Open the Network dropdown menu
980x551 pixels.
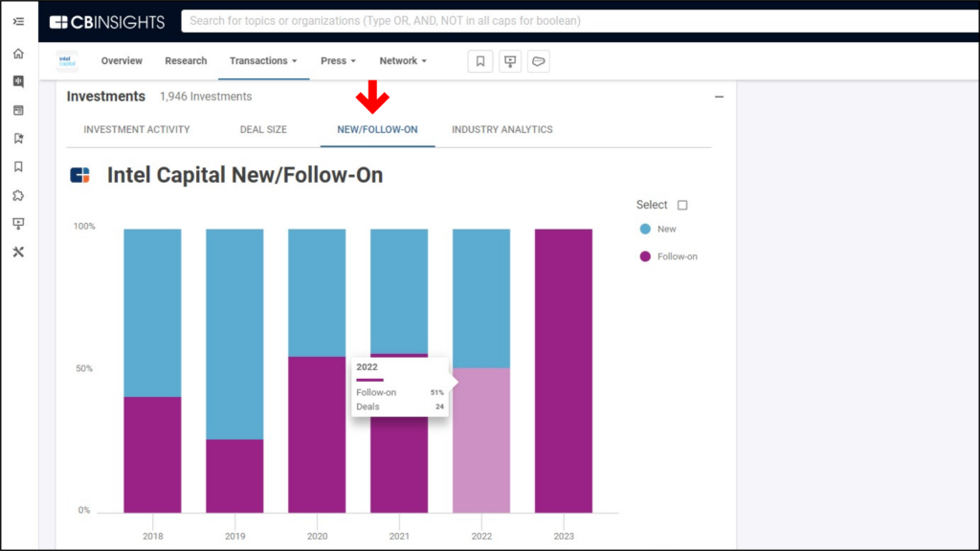403,60
